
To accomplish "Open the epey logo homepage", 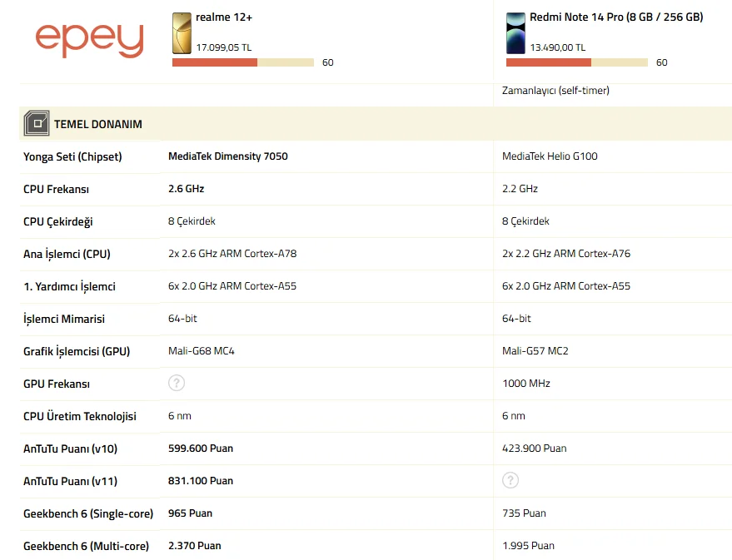I will [90, 40].
